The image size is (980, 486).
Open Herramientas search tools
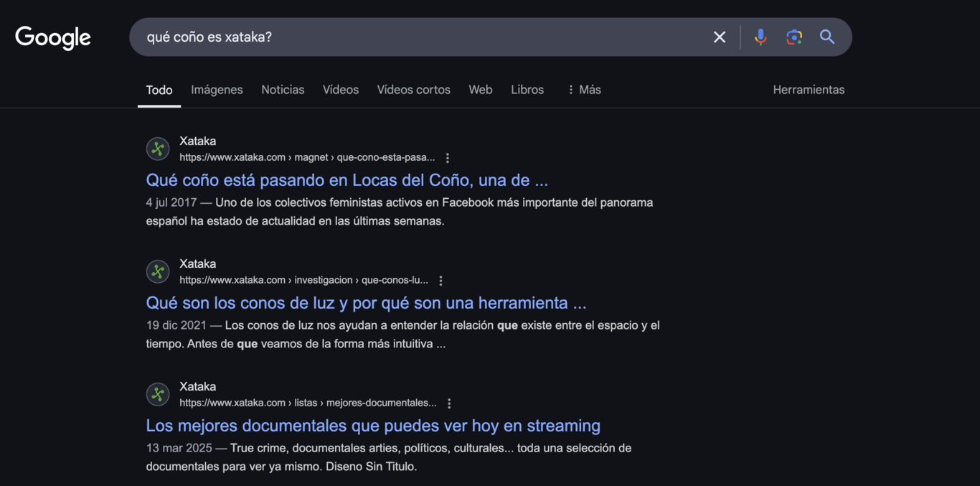coord(809,90)
